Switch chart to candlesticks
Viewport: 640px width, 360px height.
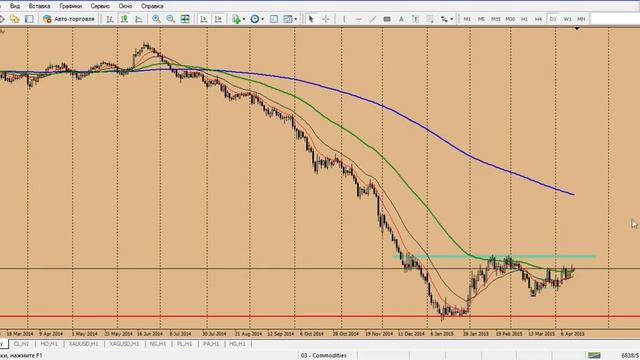point(124,19)
